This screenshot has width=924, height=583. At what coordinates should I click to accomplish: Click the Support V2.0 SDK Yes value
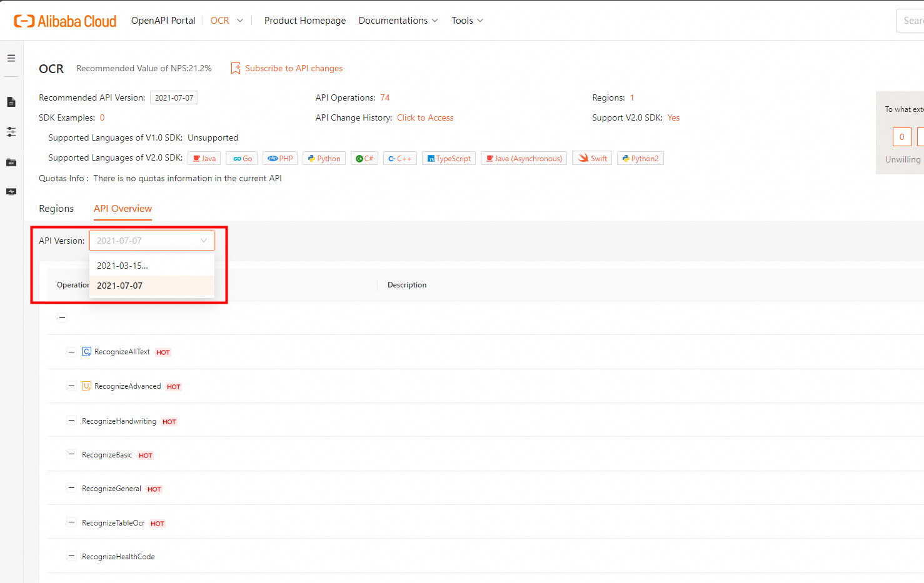tap(673, 117)
